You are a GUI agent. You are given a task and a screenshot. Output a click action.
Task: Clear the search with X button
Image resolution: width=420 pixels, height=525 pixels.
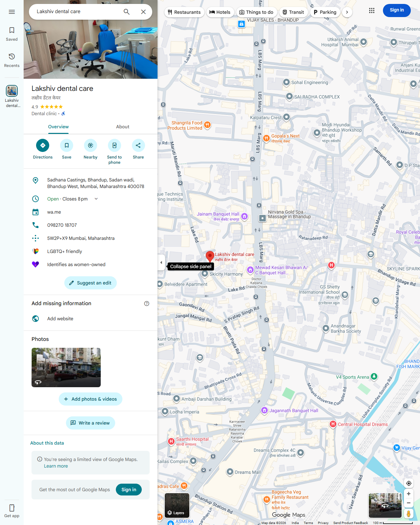click(x=143, y=12)
